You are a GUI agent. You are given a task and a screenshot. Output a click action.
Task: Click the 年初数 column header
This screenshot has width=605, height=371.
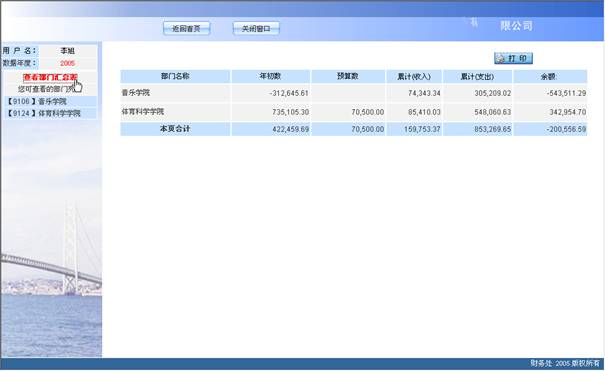(x=270, y=76)
